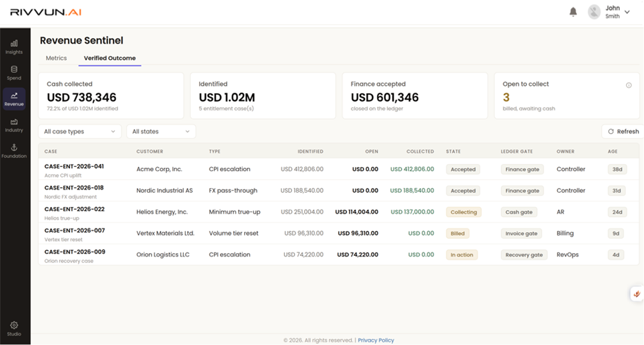
Task: Click the Accepted badge in Acme row
Action: (463, 169)
